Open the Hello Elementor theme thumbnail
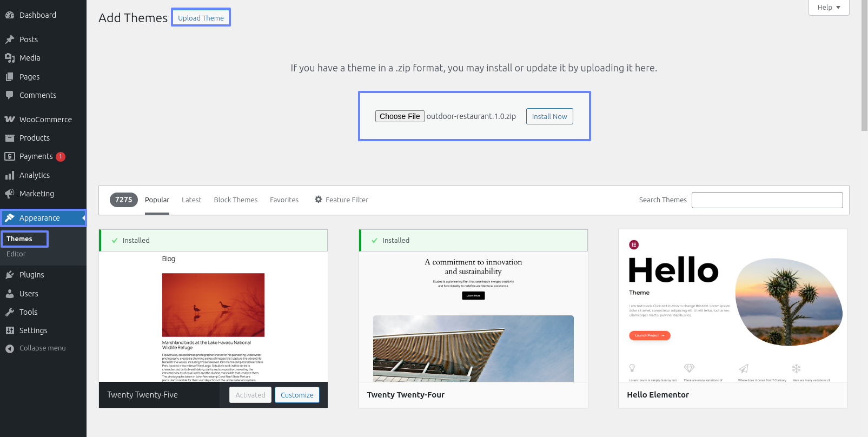Viewport: 868px width, 437px height. (x=733, y=306)
